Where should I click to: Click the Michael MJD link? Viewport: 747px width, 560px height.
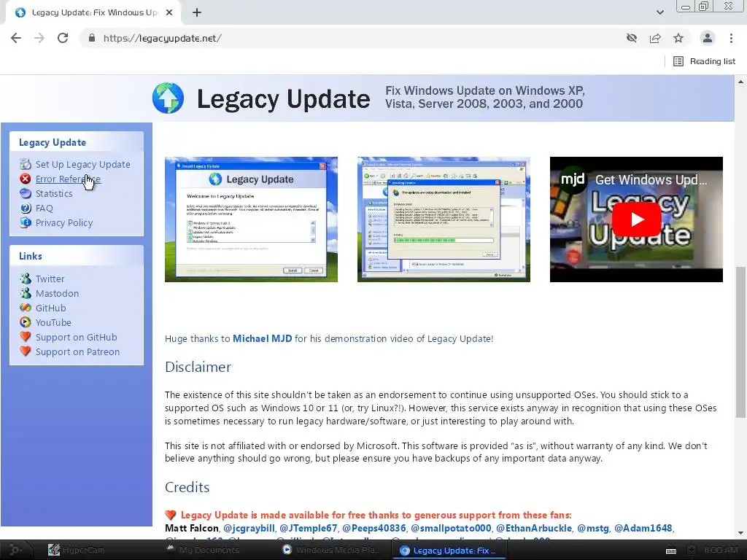tap(262, 338)
